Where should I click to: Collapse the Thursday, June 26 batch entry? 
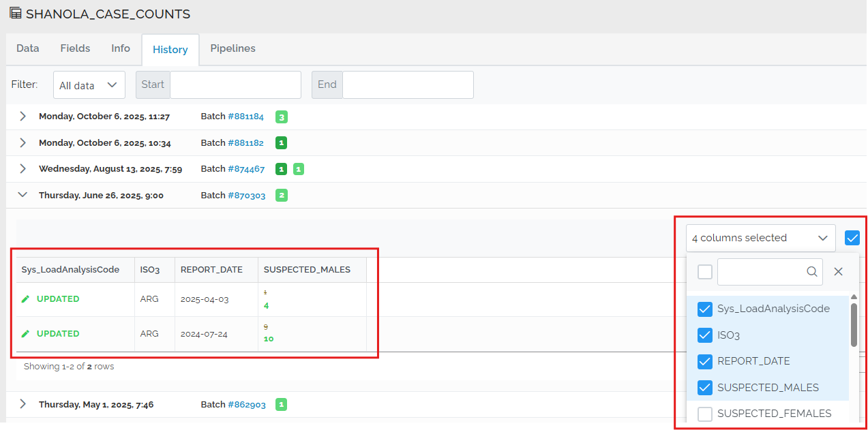(x=23, y=194)
